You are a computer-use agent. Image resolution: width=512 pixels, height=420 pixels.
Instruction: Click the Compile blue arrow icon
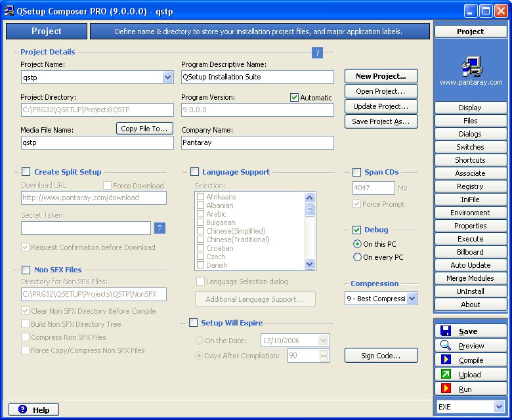tap(446, 360)
